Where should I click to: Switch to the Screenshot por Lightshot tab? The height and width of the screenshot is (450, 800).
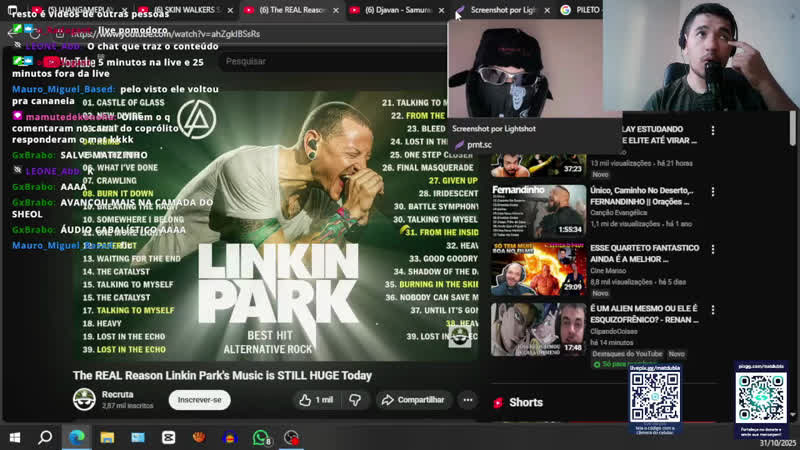pos(500,10)
